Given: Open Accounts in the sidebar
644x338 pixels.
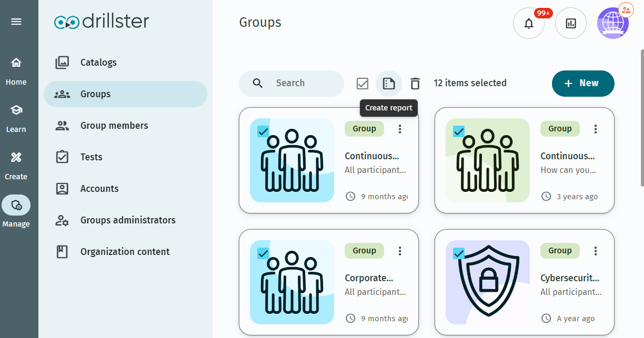Looking at the screenshot, I should [x=125, y=189].
